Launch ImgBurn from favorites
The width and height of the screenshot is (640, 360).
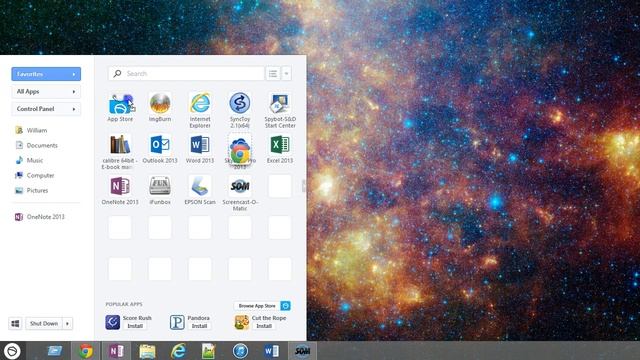160,104
